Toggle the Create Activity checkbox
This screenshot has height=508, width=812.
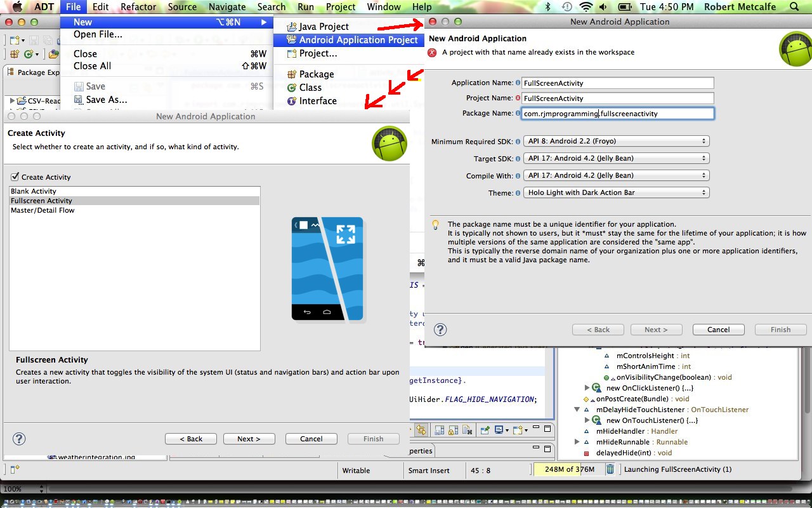click(x=15, y=177)
